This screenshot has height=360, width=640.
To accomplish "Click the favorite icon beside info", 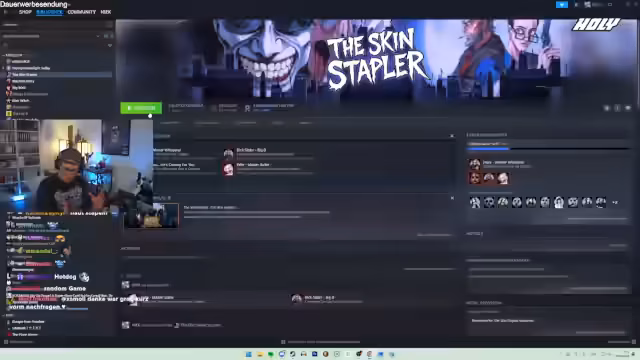I will coord(628,108).
